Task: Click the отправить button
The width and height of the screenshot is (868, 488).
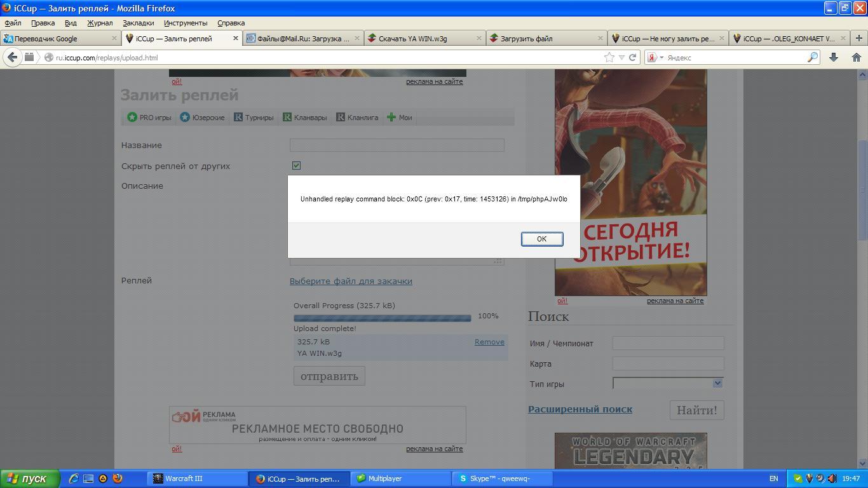Action: pos(329,376)
